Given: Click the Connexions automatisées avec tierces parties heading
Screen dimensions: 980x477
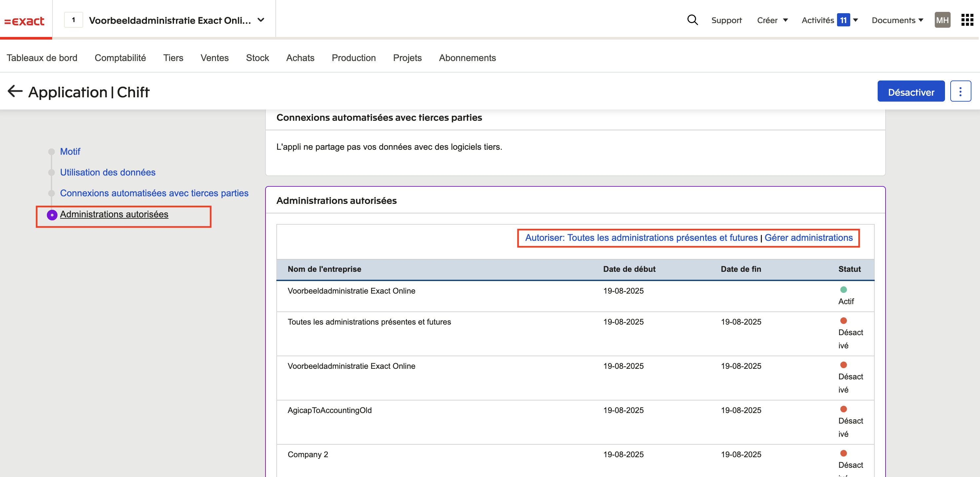Looking at the screenshot, I should 379,118.
